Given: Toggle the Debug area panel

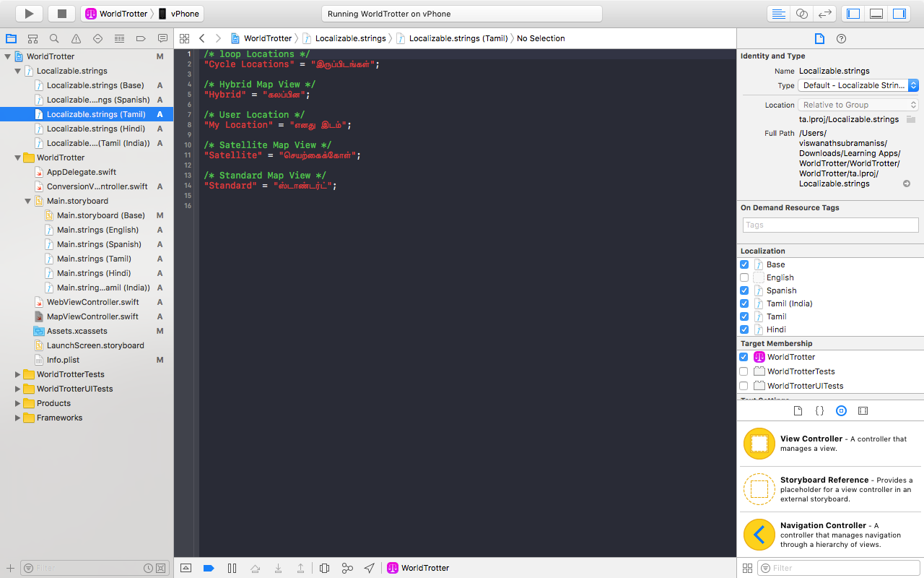Looking at the screenshot, I should click(876, 14).
